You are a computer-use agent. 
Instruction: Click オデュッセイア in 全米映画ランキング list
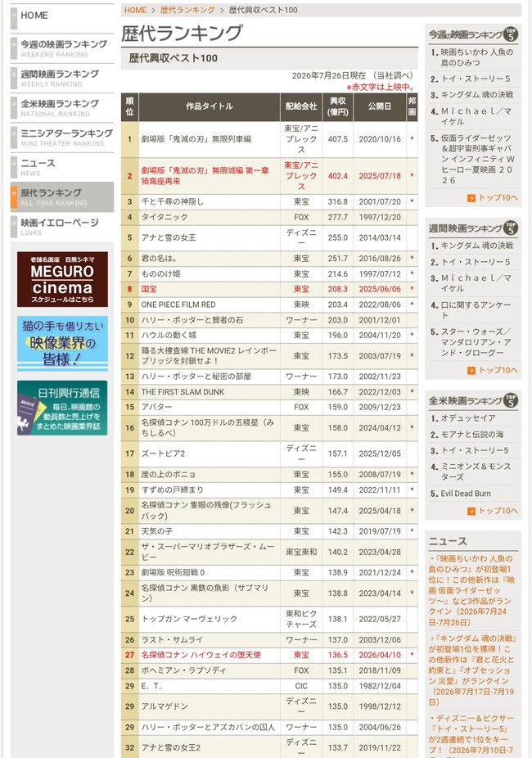pyautogui.click(x=468, y=418)
